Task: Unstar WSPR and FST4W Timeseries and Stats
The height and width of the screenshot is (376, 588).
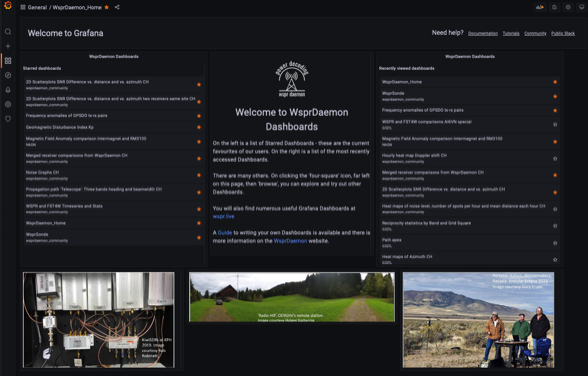Action: pyautogui.click(x=199, y=209)
